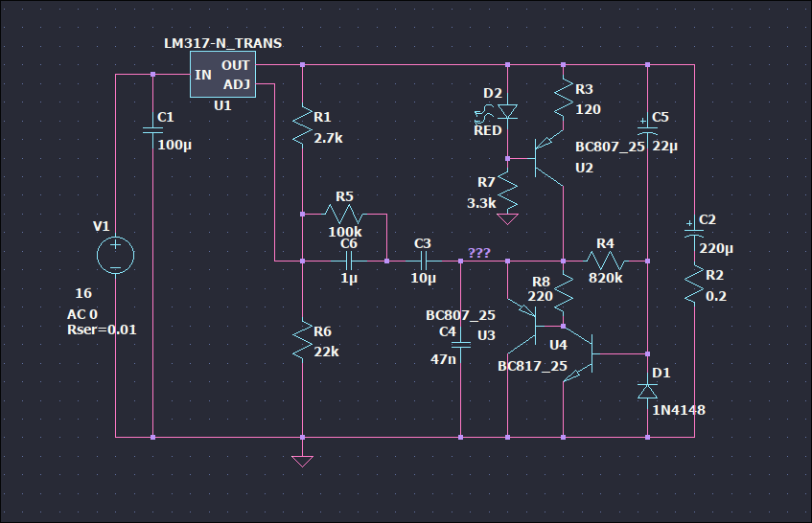Screen dimensions: 812x523
Task: Click the 3.3k value of R7
Action: click(481, 203)
